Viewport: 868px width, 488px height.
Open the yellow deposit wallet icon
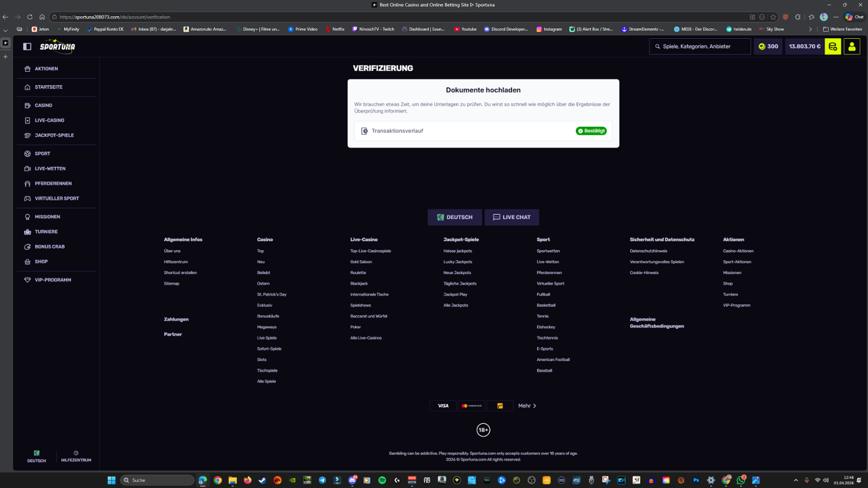coord(833,46)
